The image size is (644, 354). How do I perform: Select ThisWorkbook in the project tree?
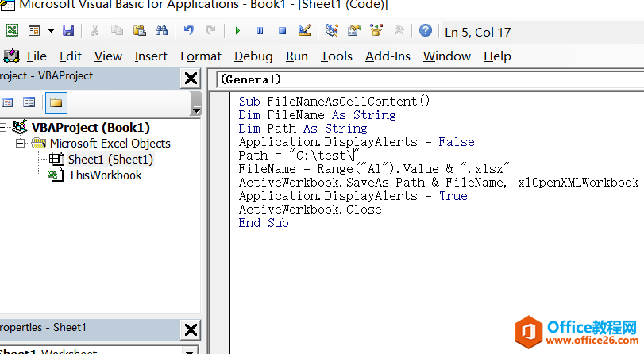point(105,175)
